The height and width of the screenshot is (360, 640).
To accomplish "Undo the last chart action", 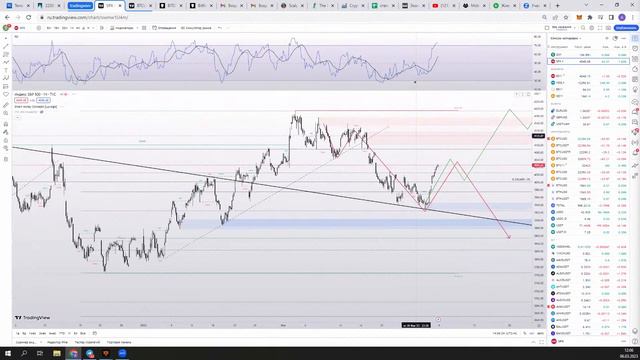I will click(220, 28).
